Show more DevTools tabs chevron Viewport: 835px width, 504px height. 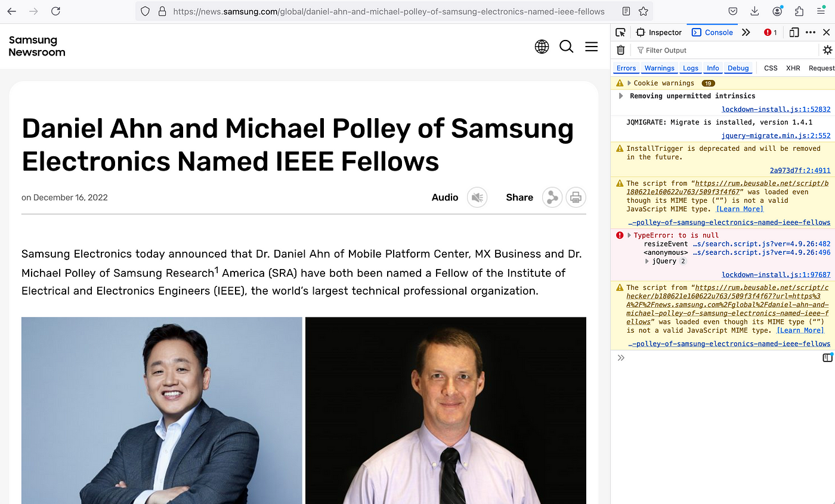point(746,32)
